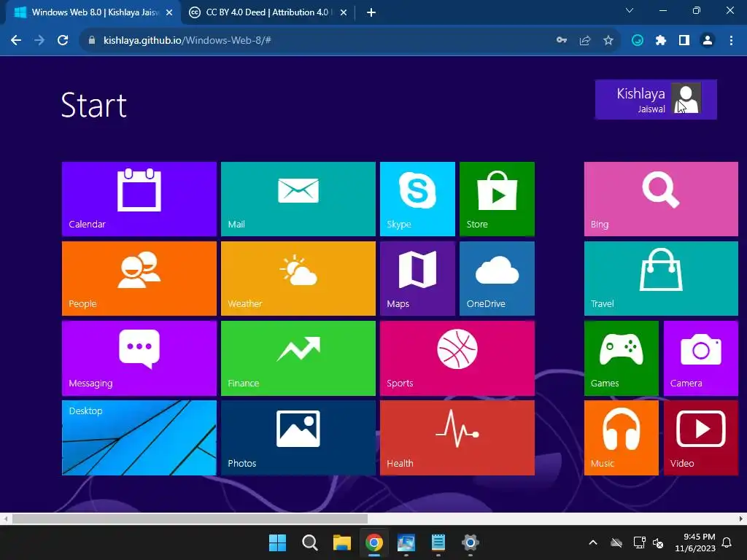Open the Windows Start menu in taskbar
This screenshot has height=560, width=747.
coord(278,542)
